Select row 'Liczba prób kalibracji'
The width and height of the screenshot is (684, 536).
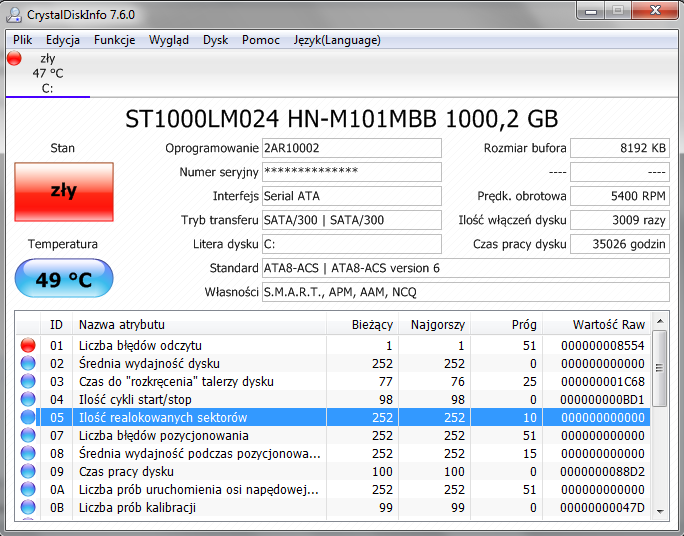click(333, 507)
